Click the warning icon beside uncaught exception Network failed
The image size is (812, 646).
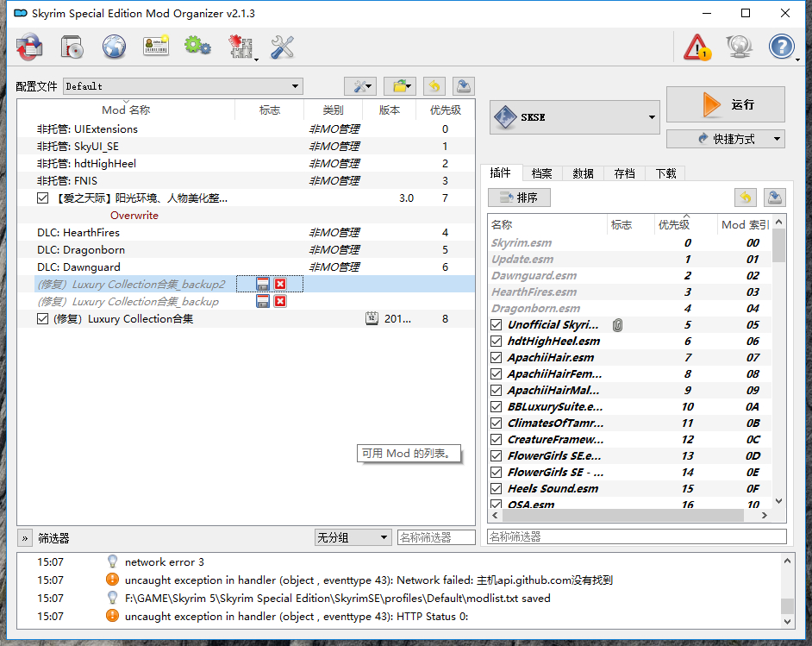[112, 580]
